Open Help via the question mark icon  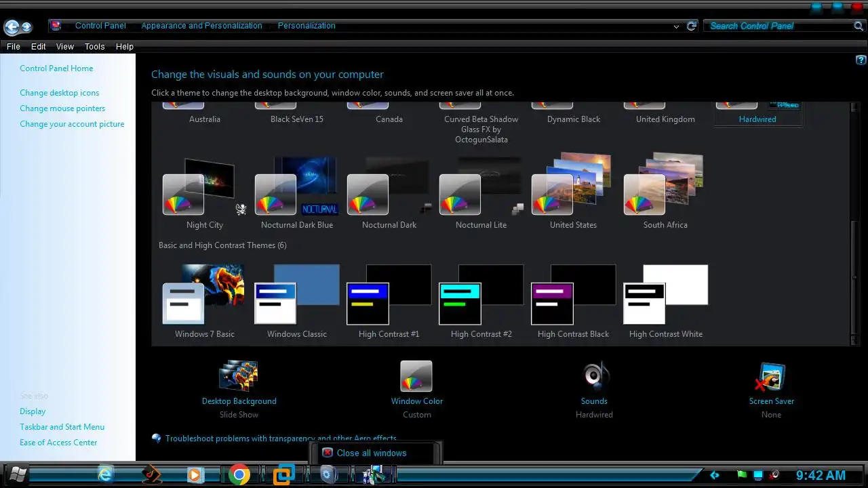click(x=861, y=60)
